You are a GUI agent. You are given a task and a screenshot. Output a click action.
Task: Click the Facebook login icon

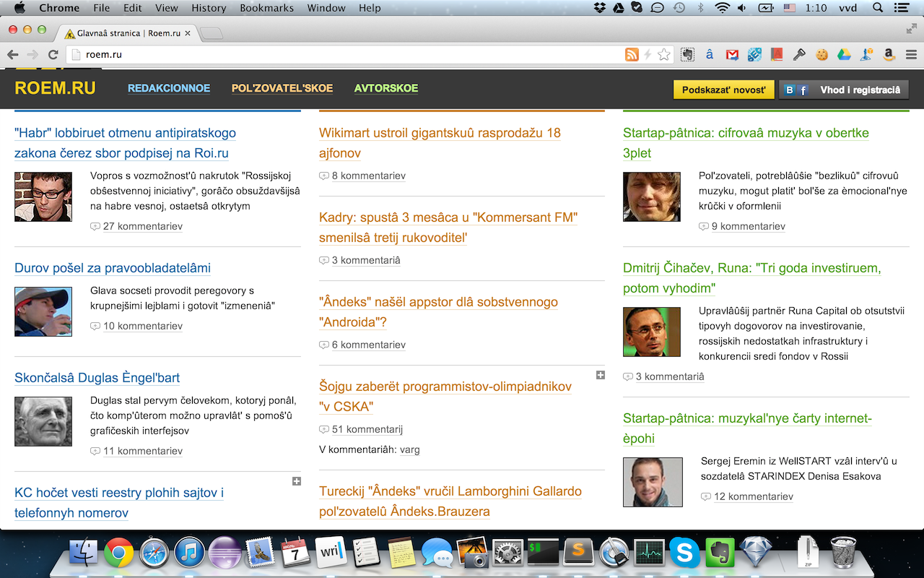click(803, 90)
